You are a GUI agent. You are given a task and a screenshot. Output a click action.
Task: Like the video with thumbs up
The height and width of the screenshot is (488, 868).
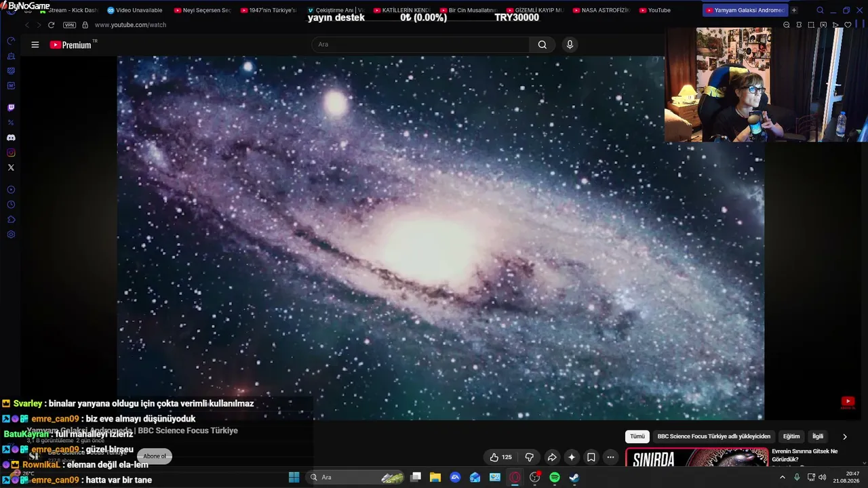coord(500,457)
